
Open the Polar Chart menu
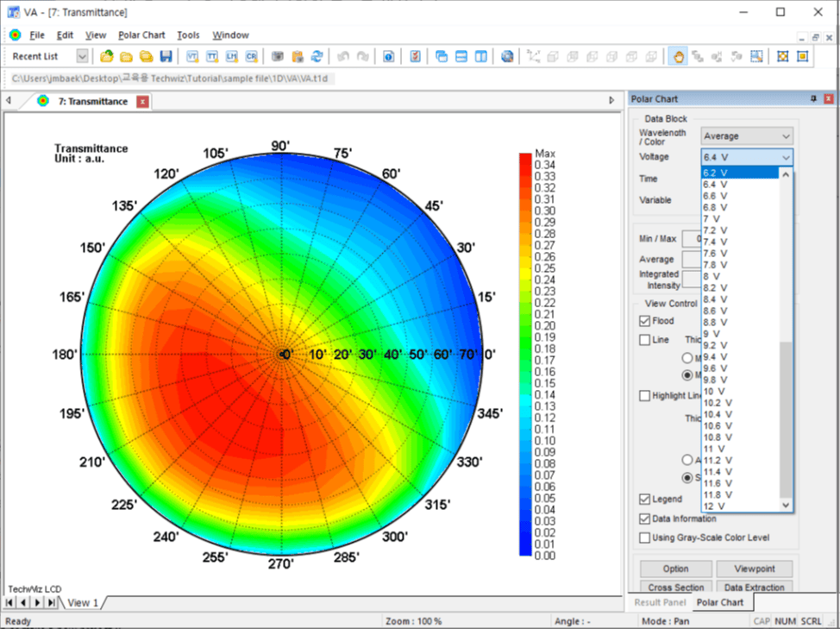(x=141, y=35)
